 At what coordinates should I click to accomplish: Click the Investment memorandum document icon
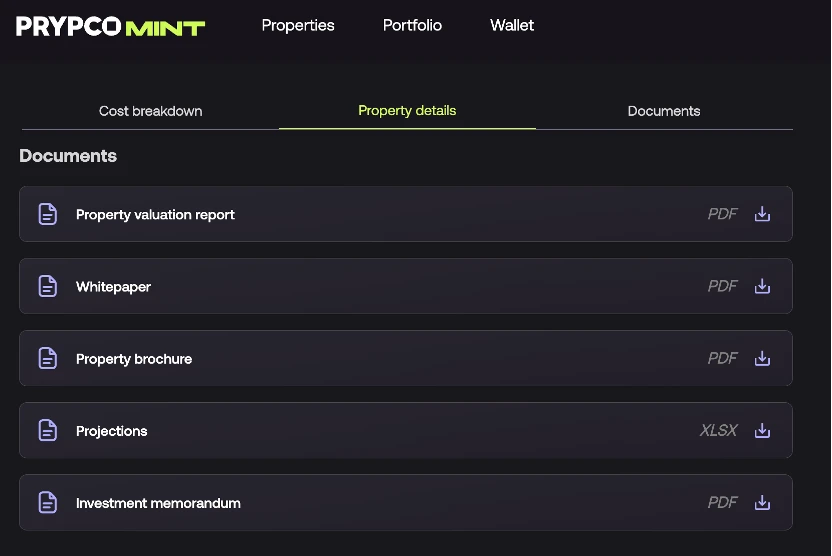pyautogui.click(x=48, y=502)
